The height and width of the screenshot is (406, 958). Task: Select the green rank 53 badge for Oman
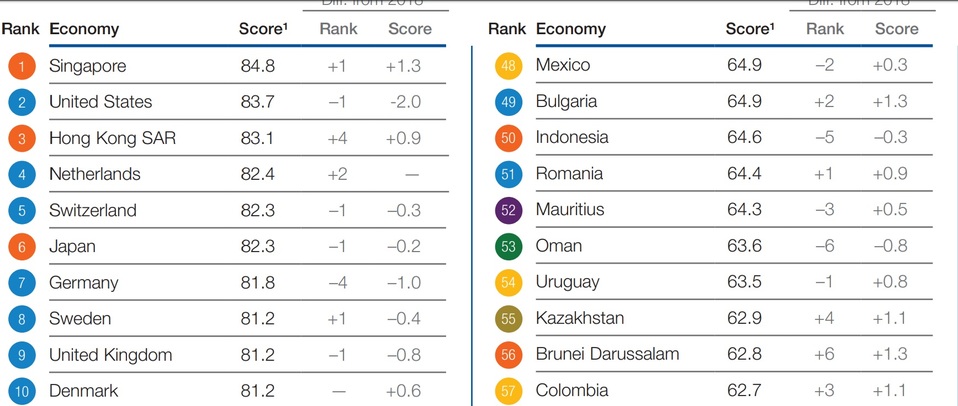click(508, 246)
